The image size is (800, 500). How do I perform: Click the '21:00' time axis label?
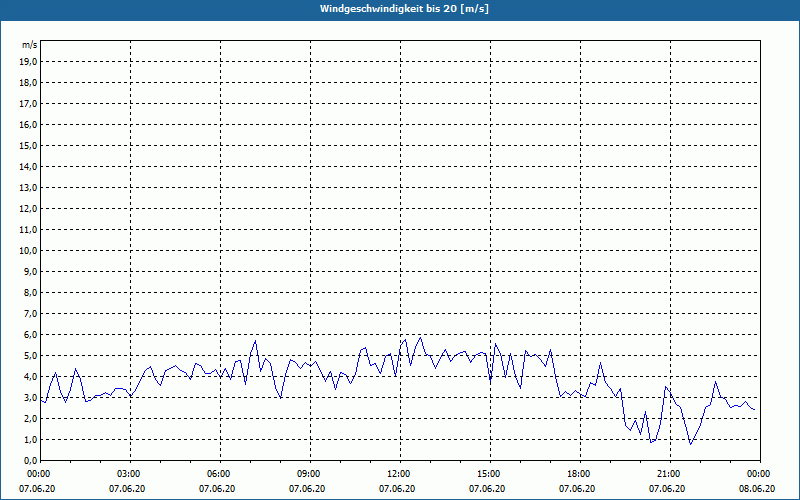pos(670,474)
